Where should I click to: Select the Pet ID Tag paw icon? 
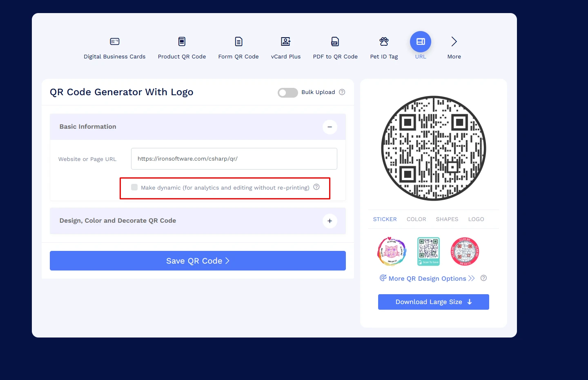click(x=384, y=42)
